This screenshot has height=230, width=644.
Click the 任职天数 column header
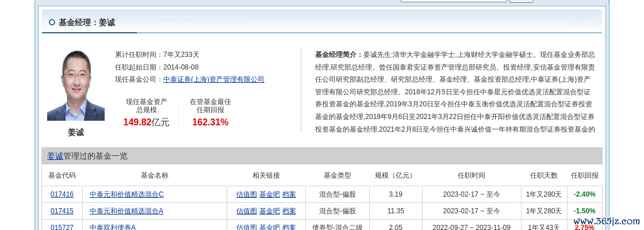tap(544, 175)
